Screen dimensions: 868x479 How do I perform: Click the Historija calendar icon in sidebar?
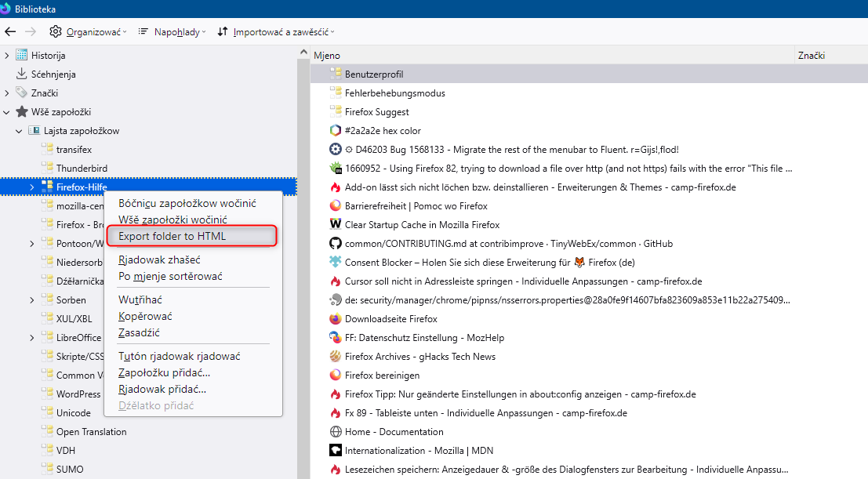(x=22, y=56)
